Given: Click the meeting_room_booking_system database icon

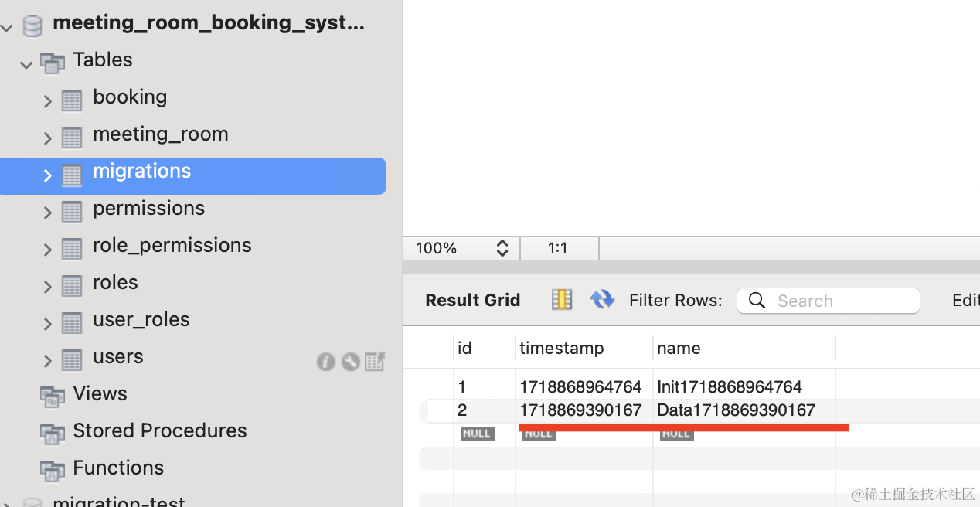Looking at the screenshot, I should click(x=32, y=26).
